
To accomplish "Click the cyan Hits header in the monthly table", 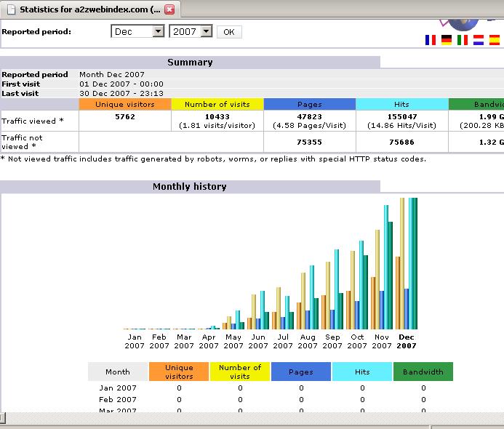I will tap(362, 372).
